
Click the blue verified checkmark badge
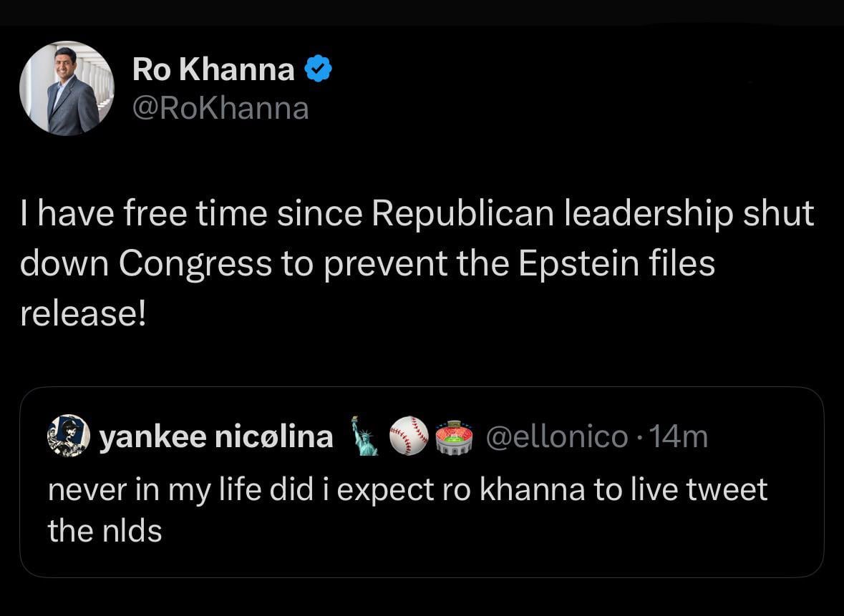318,69
